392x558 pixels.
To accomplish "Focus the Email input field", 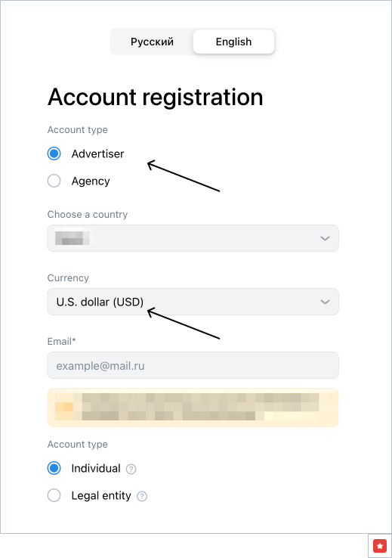I will pyautogui.click(x=193, y=365).
